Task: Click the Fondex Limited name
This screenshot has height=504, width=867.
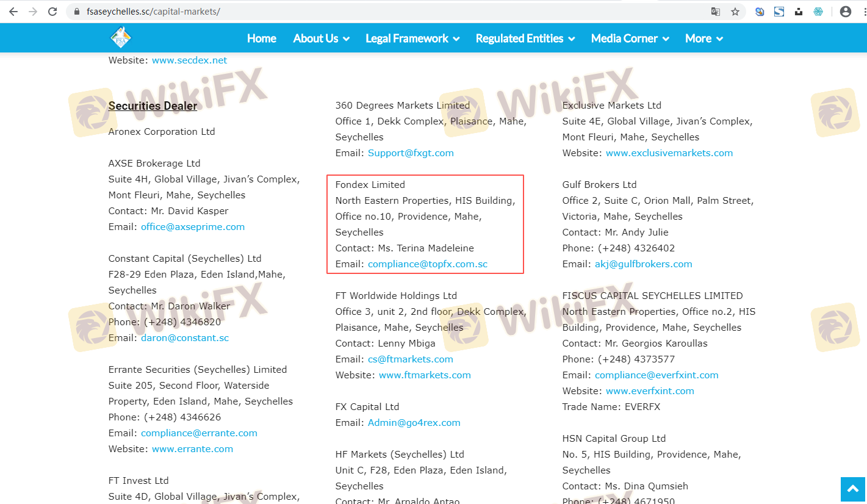Action: point(370,185)
